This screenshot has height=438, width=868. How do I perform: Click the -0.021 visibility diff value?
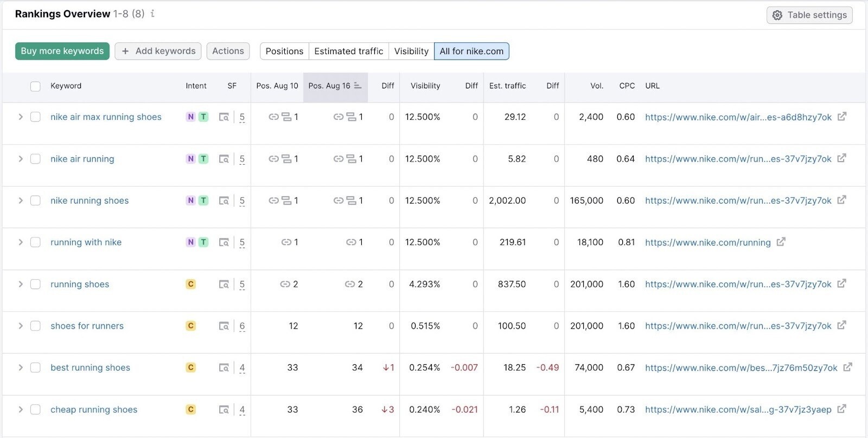point(464,409)
